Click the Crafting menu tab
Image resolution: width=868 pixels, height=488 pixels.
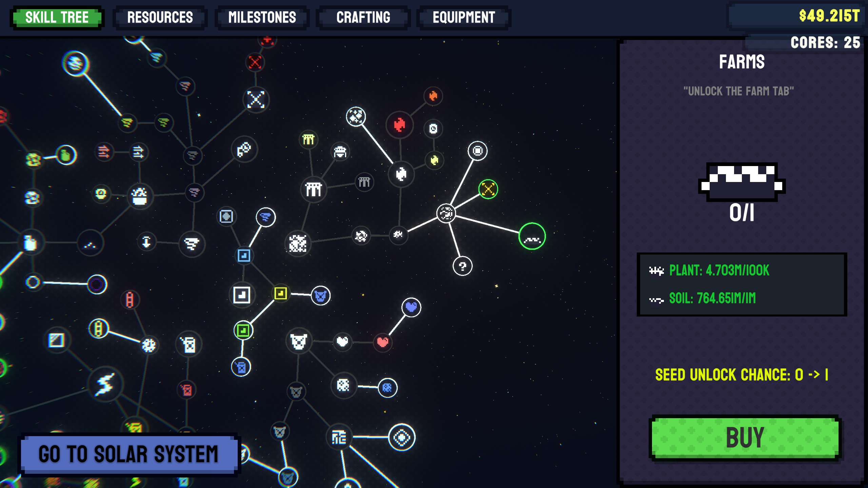pos(362,17)
